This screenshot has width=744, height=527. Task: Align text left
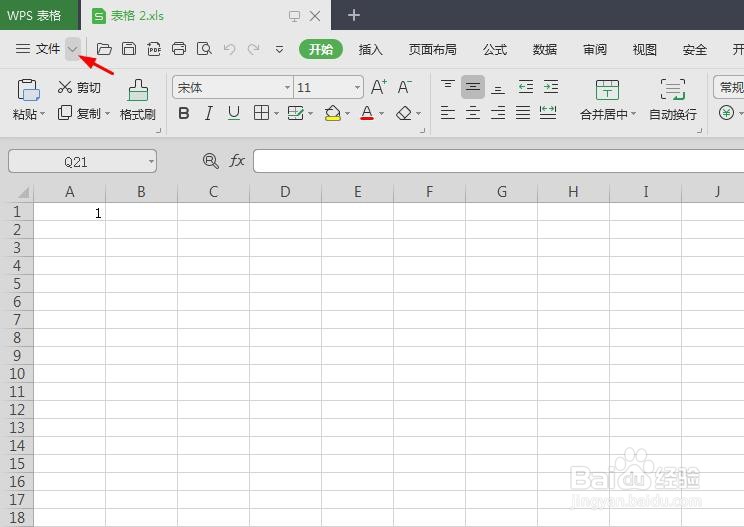pos(447,113)
